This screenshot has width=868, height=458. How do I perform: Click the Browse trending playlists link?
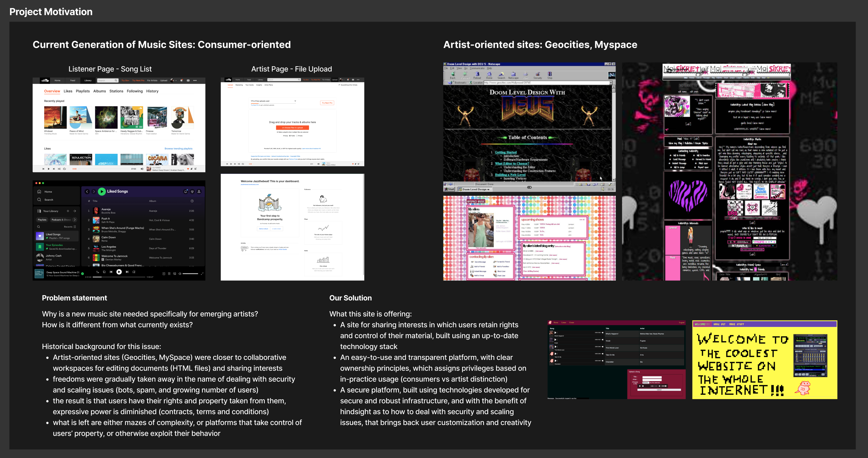click(178, 149)
